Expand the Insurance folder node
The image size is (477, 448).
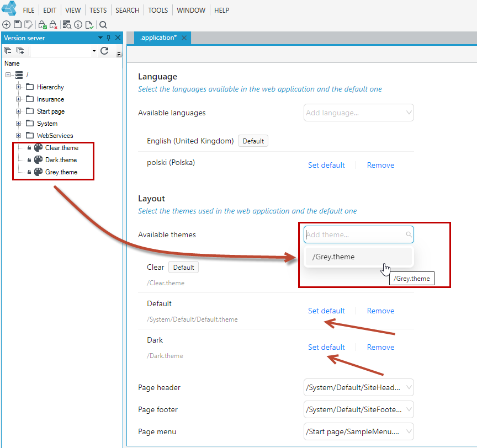click(18, 99)
